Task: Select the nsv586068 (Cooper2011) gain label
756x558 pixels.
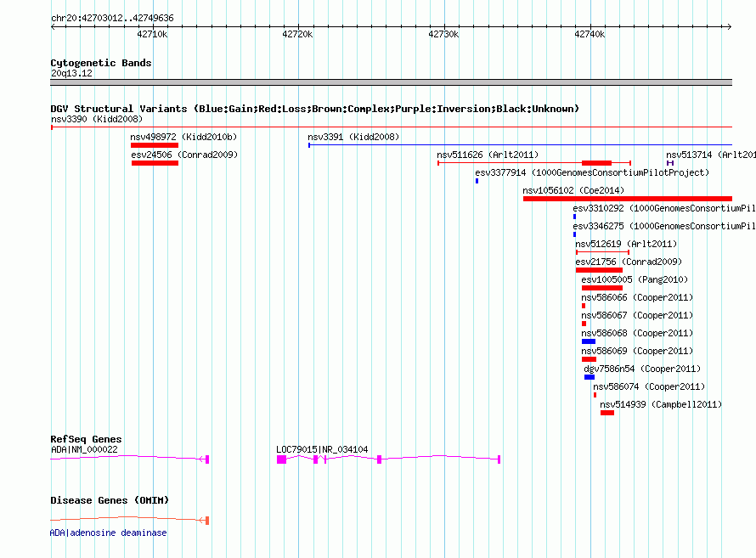Action: pos(637,333)
